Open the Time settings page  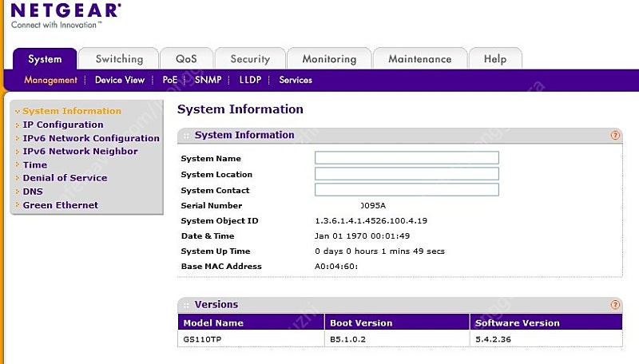click(x=34, y=165)
